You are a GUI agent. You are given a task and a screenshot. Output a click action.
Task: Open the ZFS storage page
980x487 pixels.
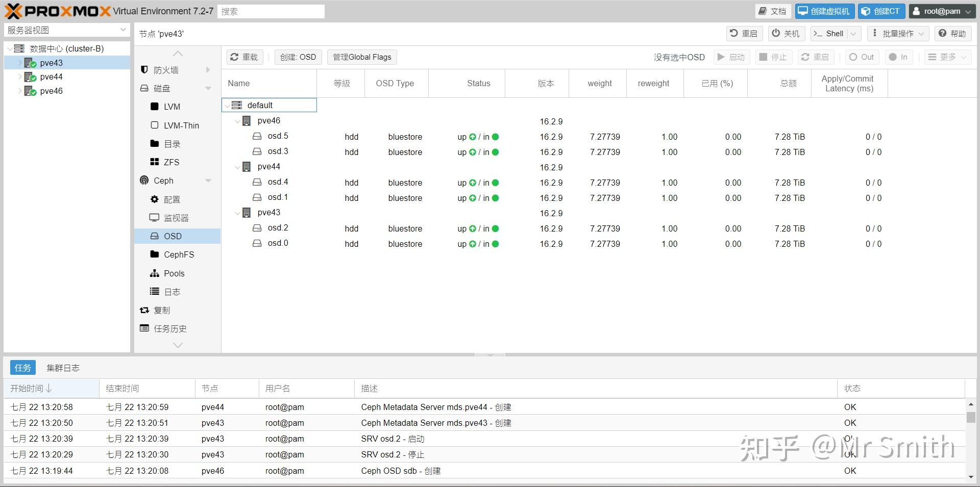click(171, 162)
